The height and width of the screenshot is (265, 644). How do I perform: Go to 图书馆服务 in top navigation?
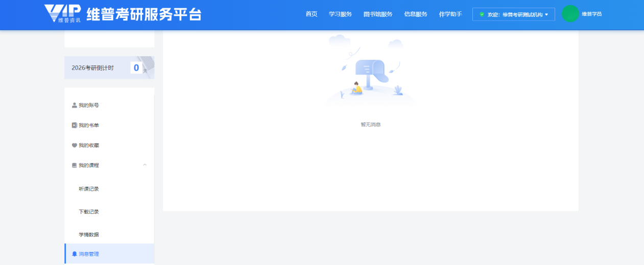click(378, 14)
